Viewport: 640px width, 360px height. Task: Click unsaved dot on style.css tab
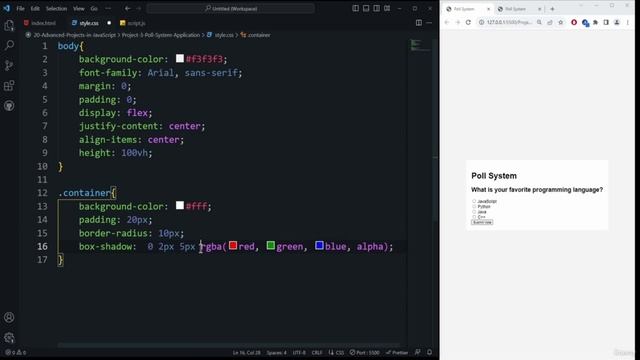pyautogui.click(x=109, y=23)
